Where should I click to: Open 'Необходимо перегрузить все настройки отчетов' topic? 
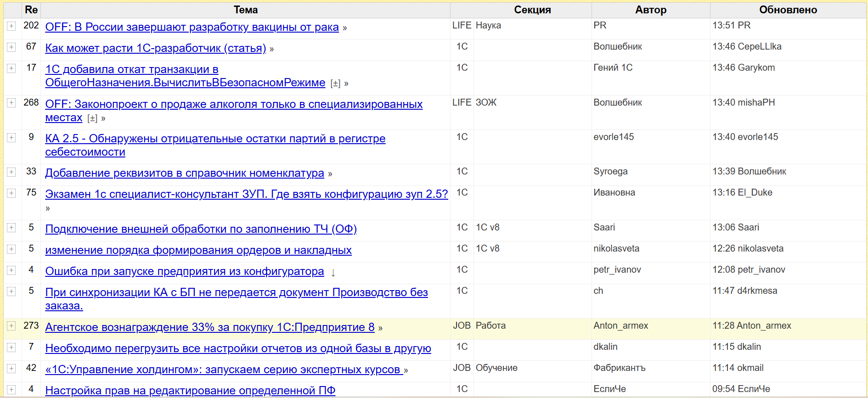[238, 348]
